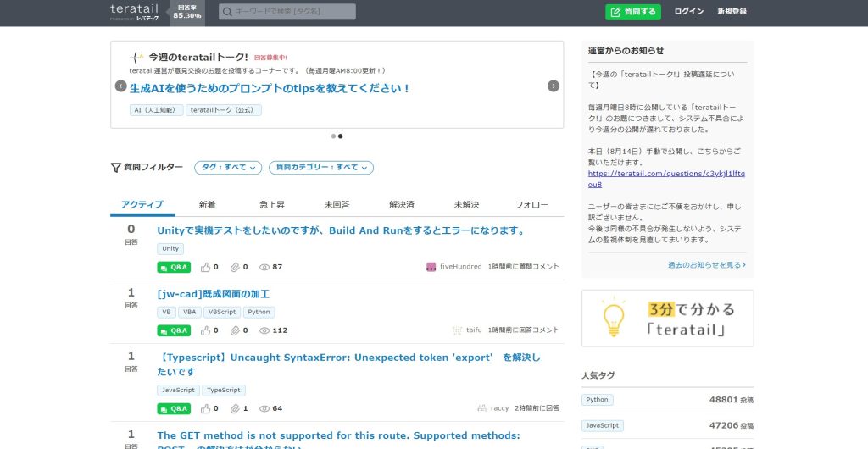Click the question filter funnel icon

pyautogui.click(x=115, y=168)
